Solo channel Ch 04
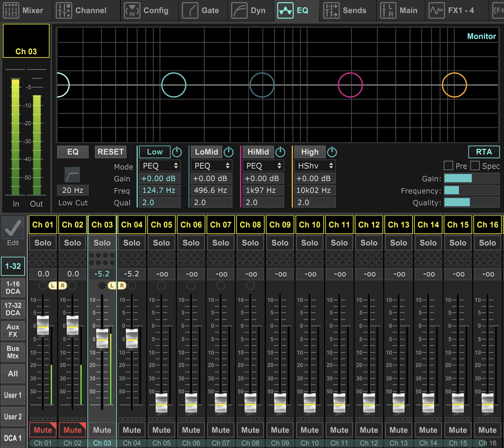 (132, 243)
